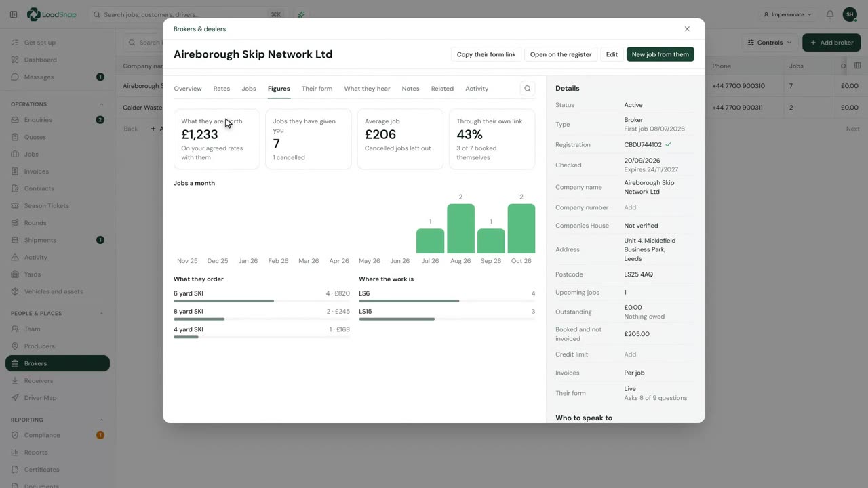Click the LS6 progress bar
Screen dimensions: 868x488
pos(447,301)
